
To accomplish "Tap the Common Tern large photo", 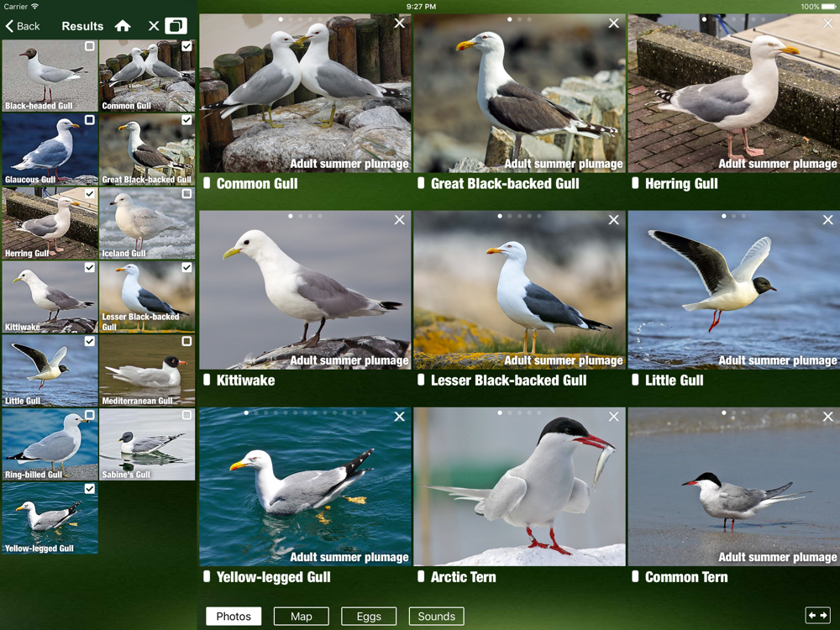I will [734, 486].
